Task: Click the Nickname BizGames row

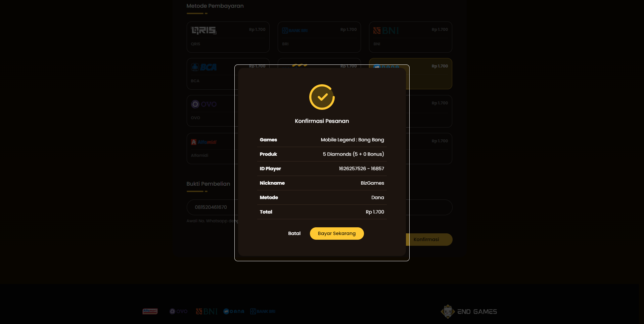Action: click(322, 183)
